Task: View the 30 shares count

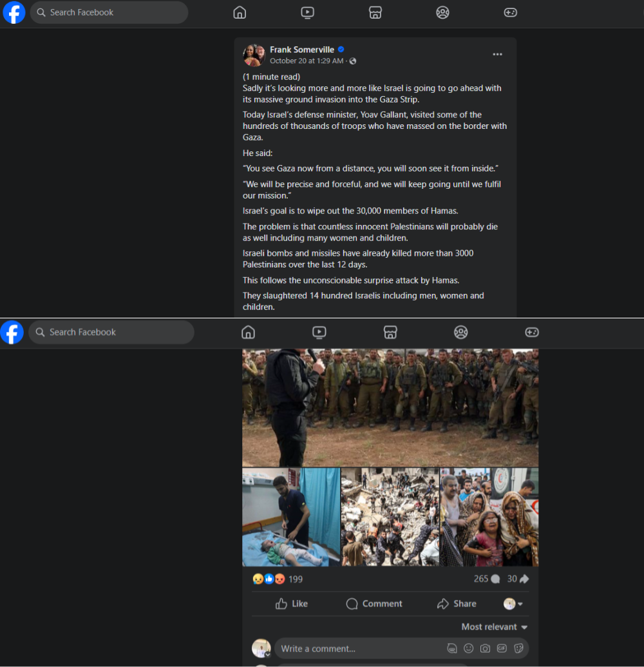Action: 518,579
